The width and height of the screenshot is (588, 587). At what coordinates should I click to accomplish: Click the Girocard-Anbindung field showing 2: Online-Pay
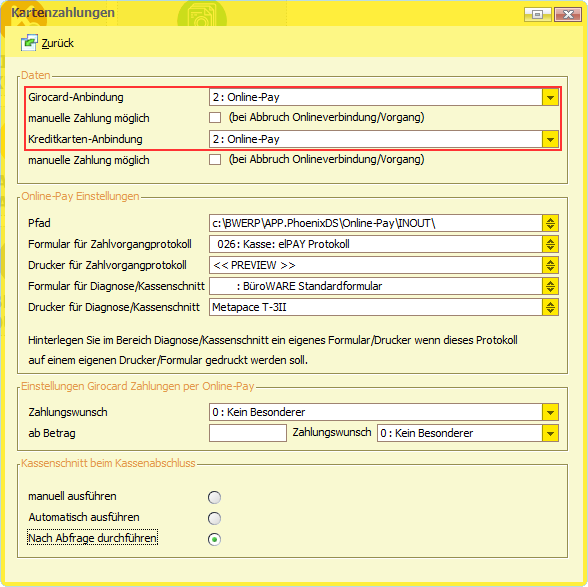(x=376, y=98)
